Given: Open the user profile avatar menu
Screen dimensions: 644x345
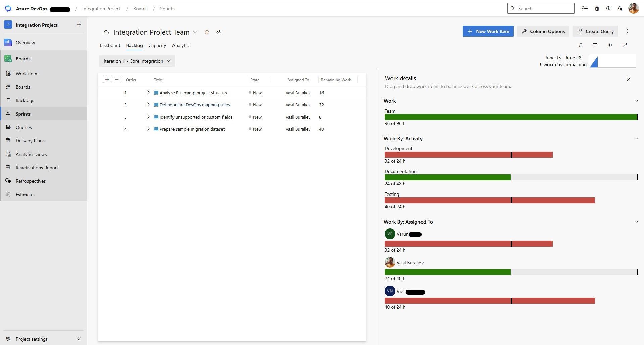Looking at the screenshot, I should coord(633,8).
